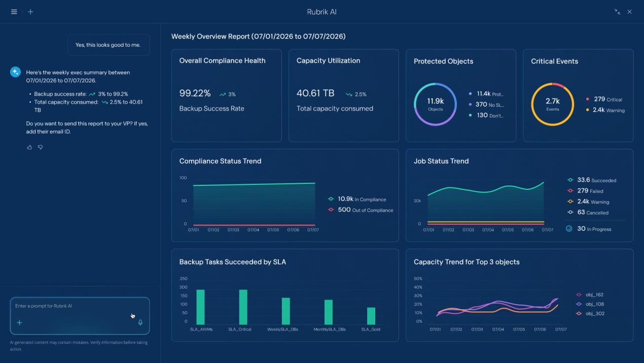Click the In Progress spinner icon
The width and height of the screenshot is (644, 363).
(569, 229)
